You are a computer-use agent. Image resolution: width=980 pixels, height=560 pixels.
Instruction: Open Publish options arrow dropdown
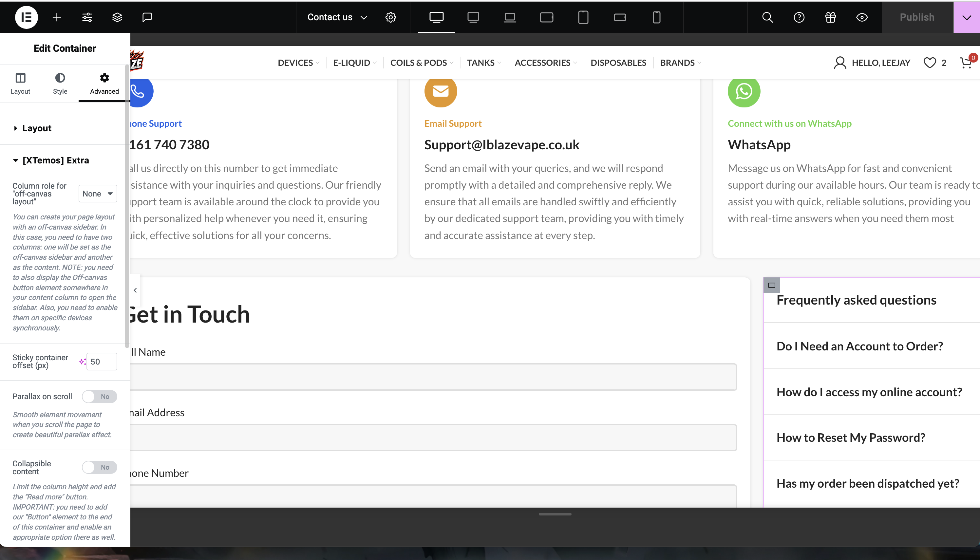click(x=966, y=17)
